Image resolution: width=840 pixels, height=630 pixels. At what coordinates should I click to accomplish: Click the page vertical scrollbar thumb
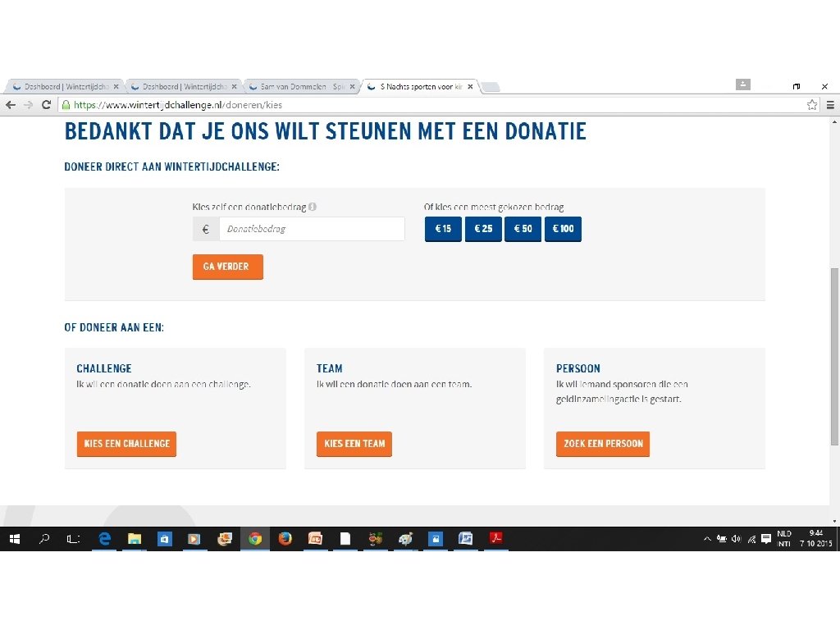click(834, 356)
